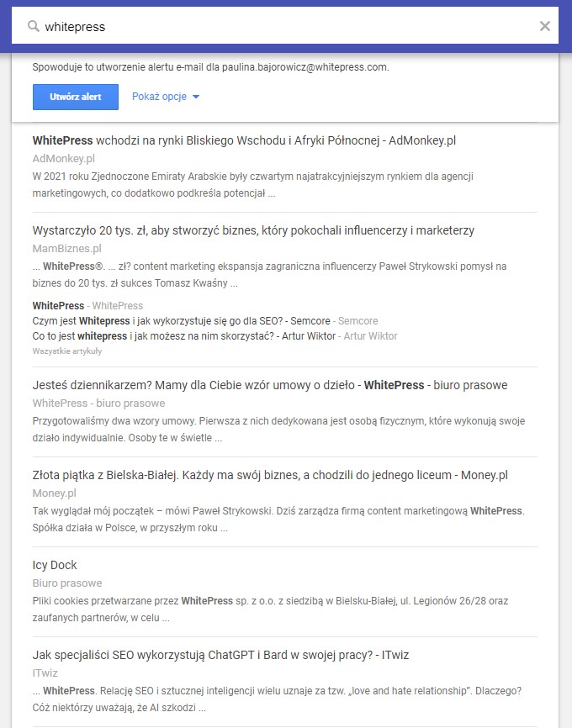
Task: Click the arrow next to 'Pokaż opcje'
Action: click(196, 97)
